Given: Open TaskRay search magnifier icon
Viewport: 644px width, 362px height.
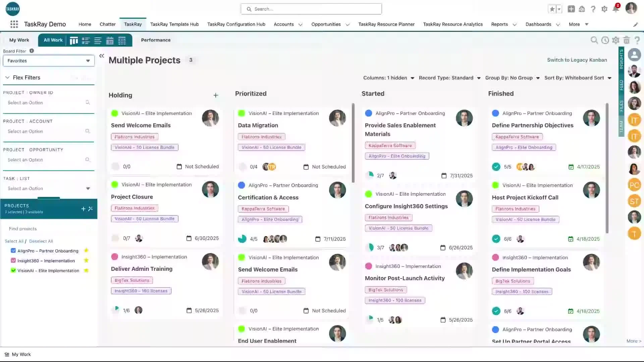Looking at the screenshot, I should (594, 40).
